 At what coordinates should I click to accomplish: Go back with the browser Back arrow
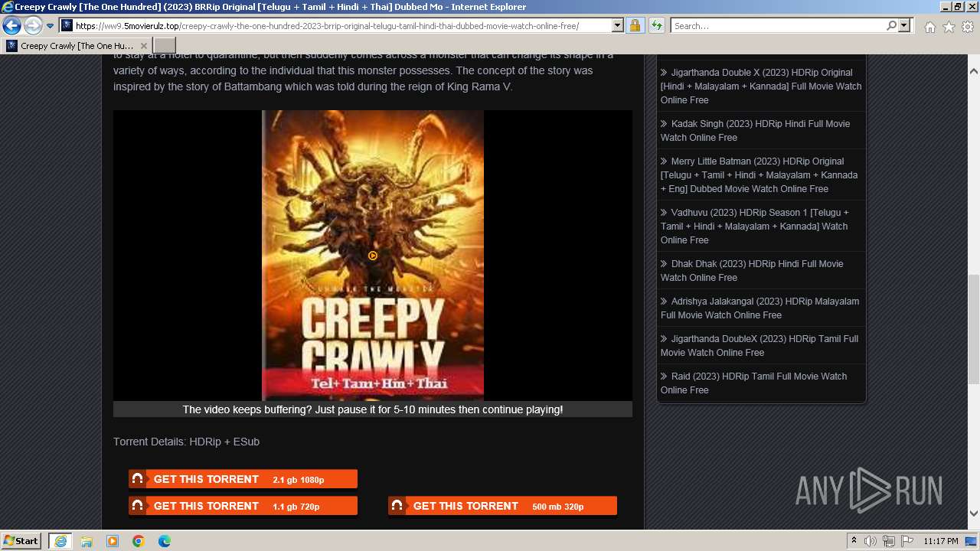point(11,26)
